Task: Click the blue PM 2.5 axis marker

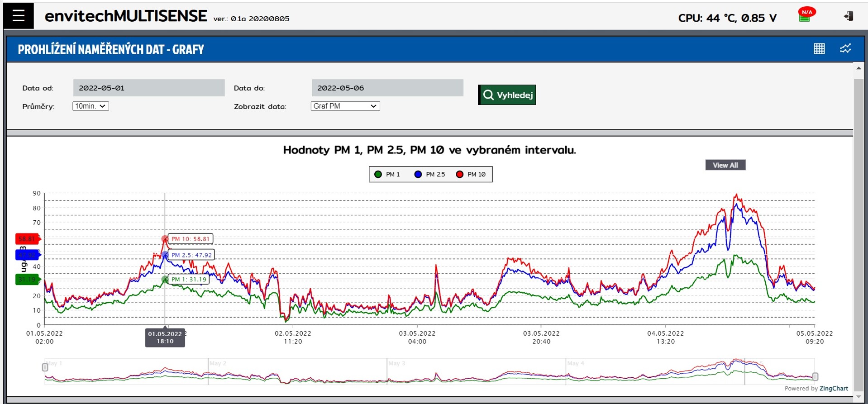Action: coord(27,255)
